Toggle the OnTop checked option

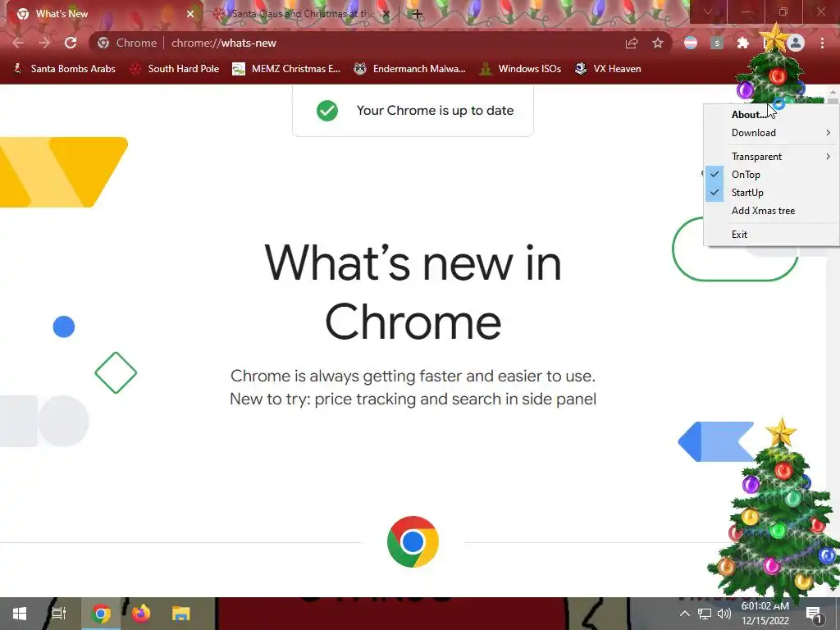click(771, 175)
